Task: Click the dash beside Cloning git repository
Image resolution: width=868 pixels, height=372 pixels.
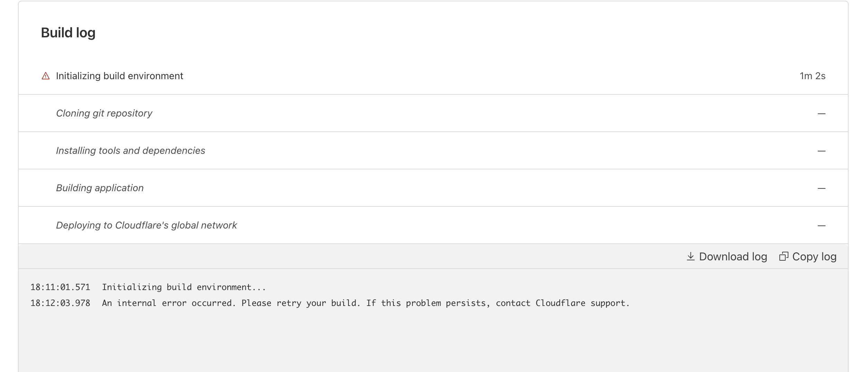Action: (x=822, y=114)
